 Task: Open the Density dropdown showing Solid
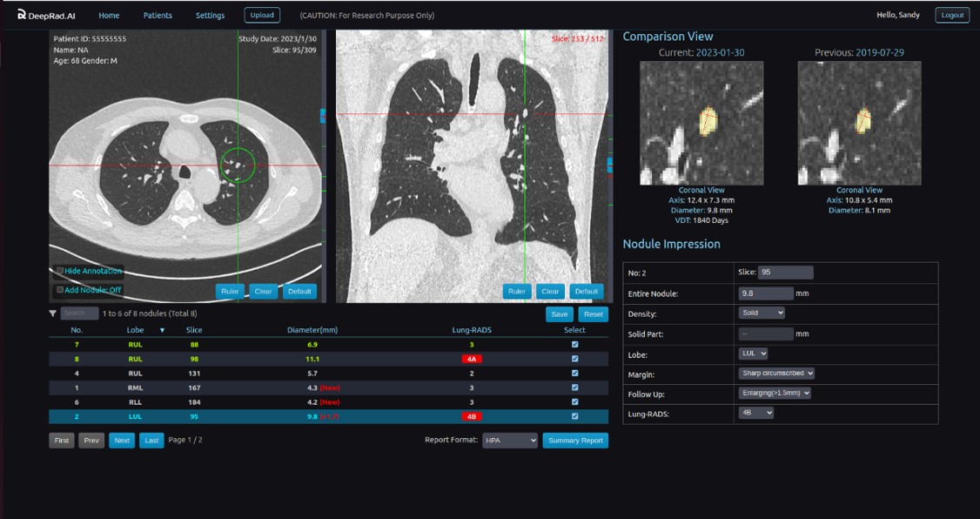pyautogui.click(x=762, y=313)
